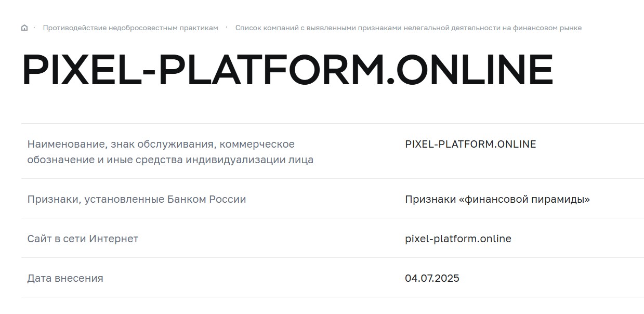Viewport: 644px width, 314px height.
Task: Open the pixel-platform.online website link
Action: click(x=457, y=239)
